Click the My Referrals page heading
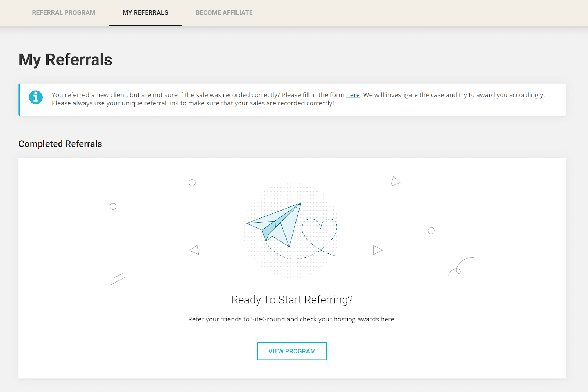 (65, 60)
